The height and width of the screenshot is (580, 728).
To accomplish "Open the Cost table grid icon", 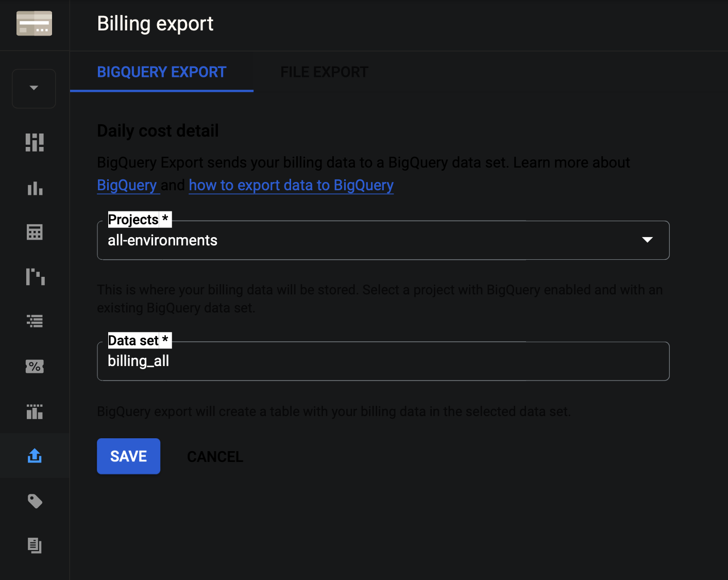I will [34, 232].
